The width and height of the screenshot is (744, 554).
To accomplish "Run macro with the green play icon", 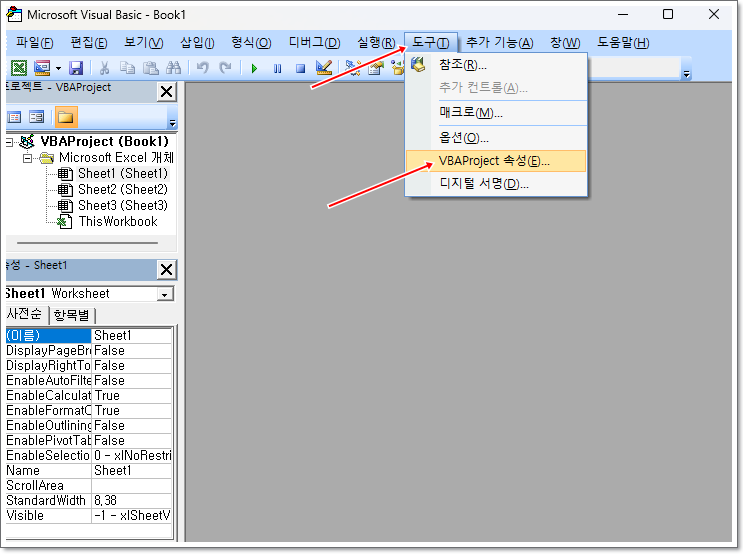I will coord(254,68).
